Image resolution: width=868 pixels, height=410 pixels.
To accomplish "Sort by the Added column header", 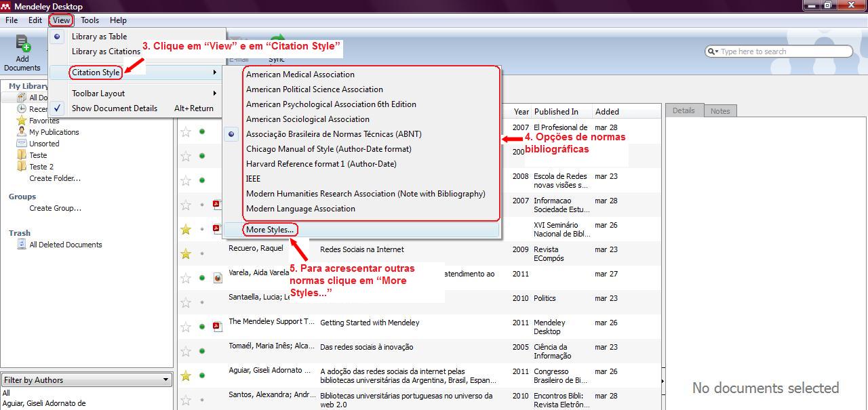I will click(626, 112).
